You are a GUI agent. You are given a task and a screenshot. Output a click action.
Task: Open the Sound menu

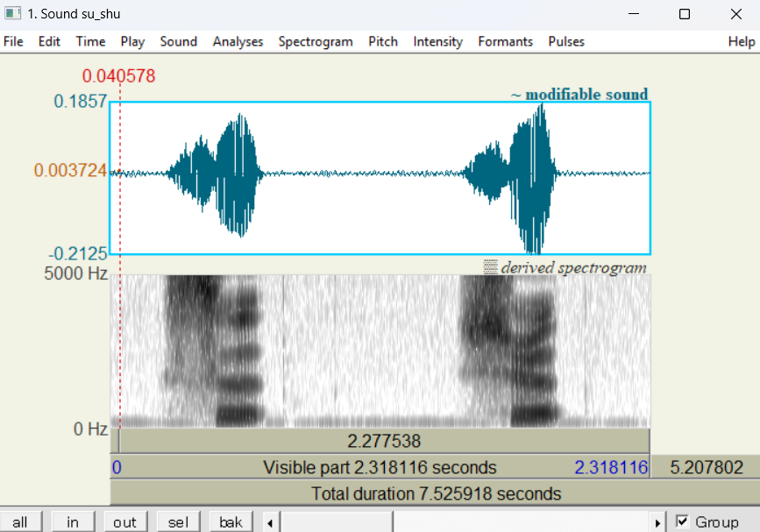[178, 42]
